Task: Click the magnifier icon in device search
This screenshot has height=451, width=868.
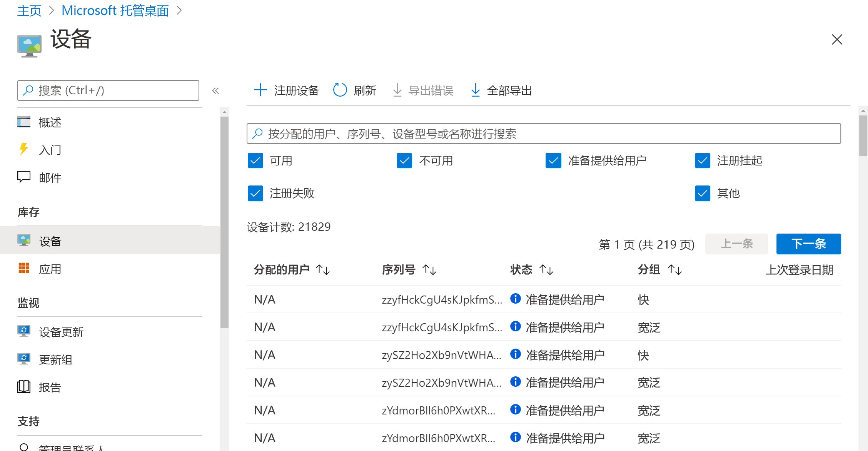Action: click(257, 134)
